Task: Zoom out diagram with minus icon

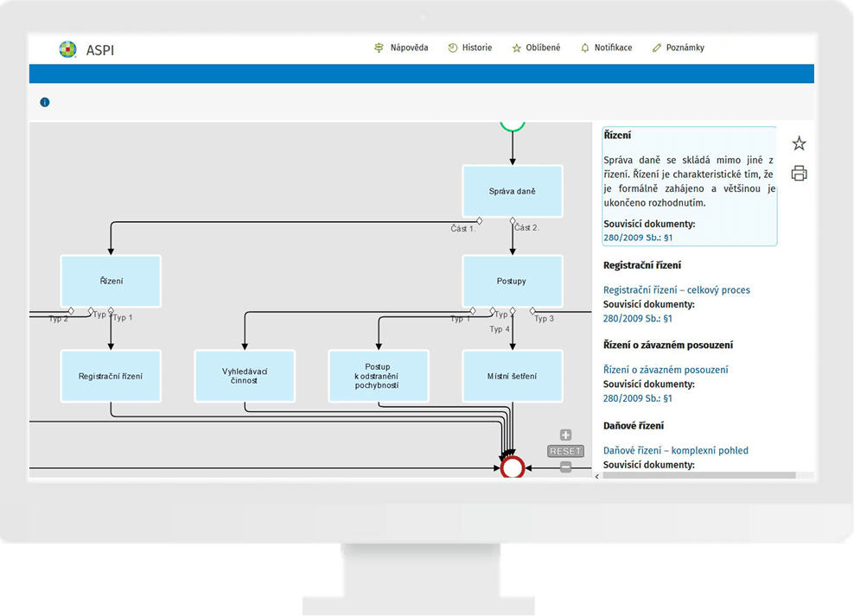Action: (x=565, y=467)
